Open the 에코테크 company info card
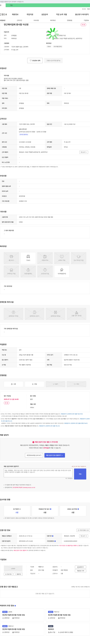Viewport: 90px width, 644px height. (x=68, y=629)
